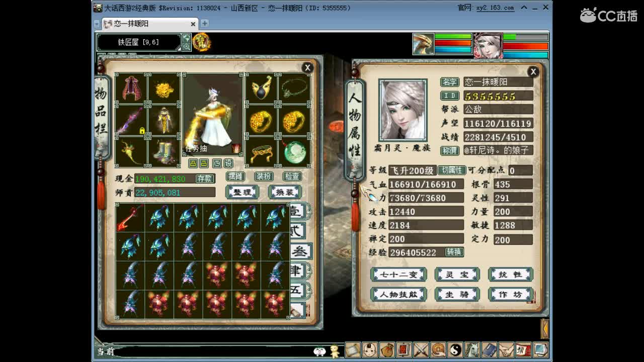Click the 存款 deposit button
Screen dimensions: 644x362
click(x=205, y=178)
